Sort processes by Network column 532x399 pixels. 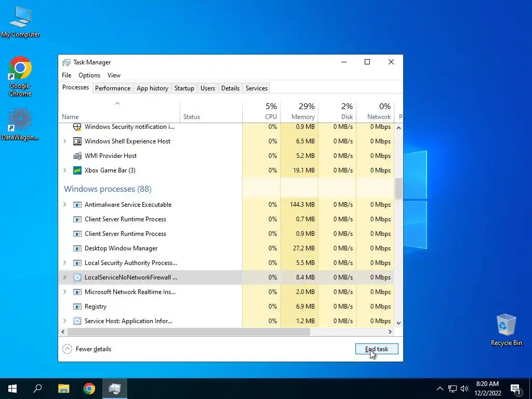(375, 112)
